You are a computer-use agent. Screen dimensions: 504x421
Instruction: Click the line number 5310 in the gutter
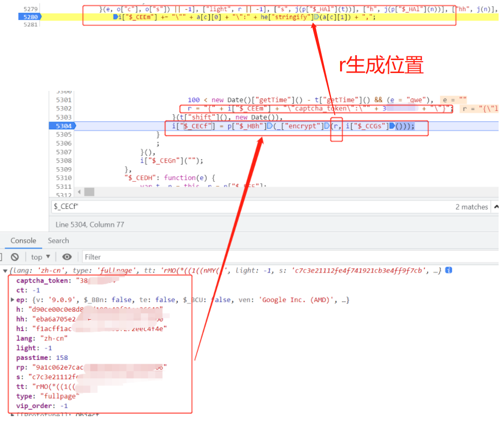(64, 178)
